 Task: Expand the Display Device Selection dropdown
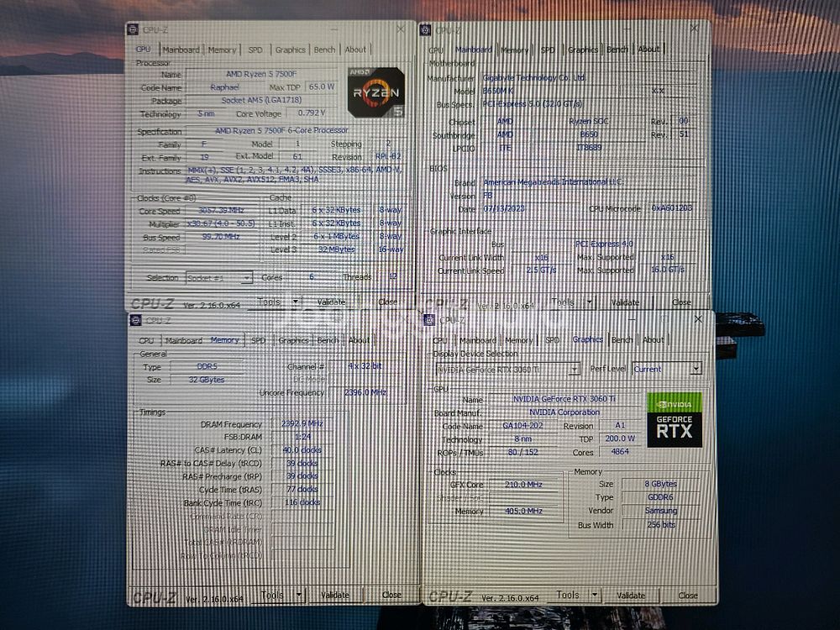575,369
